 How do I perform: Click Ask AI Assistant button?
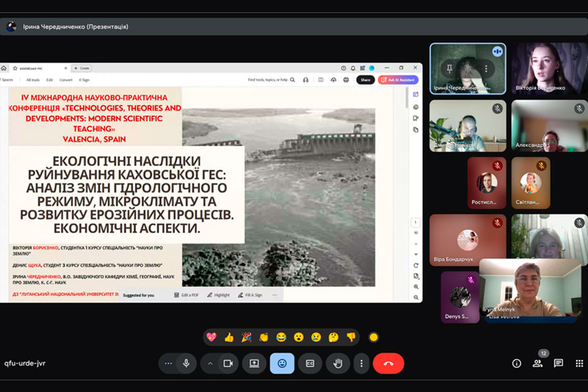click(398, 80)
